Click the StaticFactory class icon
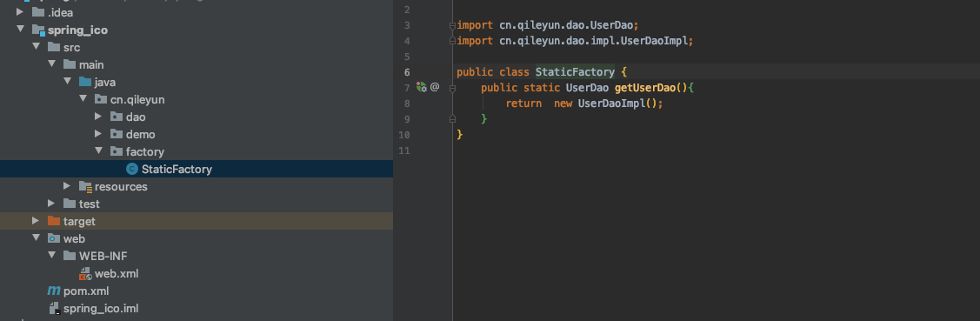This screenshot has height=321, width=980. [132, 169]
